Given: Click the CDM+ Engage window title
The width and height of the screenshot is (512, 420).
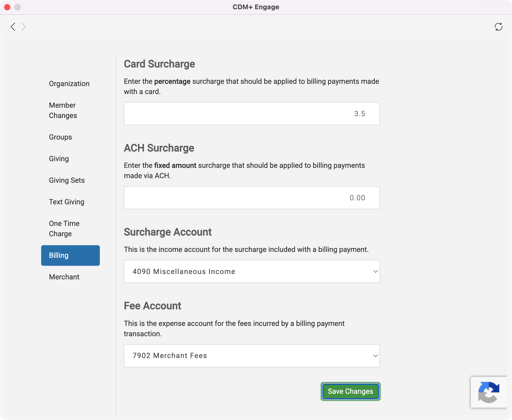Looking at the screenshot, I should click(256, 7).
